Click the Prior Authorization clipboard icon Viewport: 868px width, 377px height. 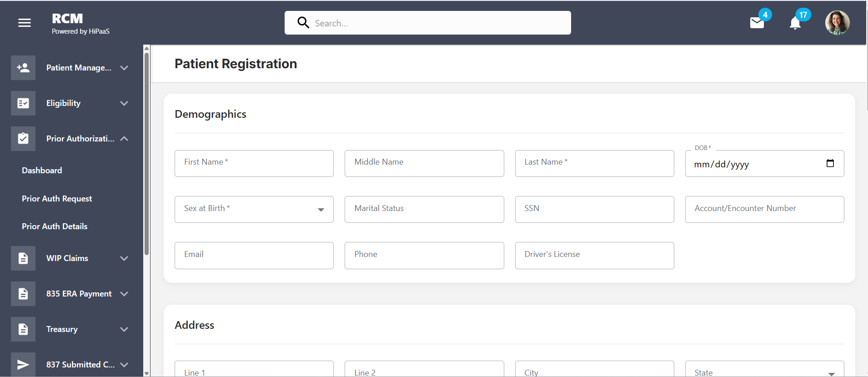point(23,139)
